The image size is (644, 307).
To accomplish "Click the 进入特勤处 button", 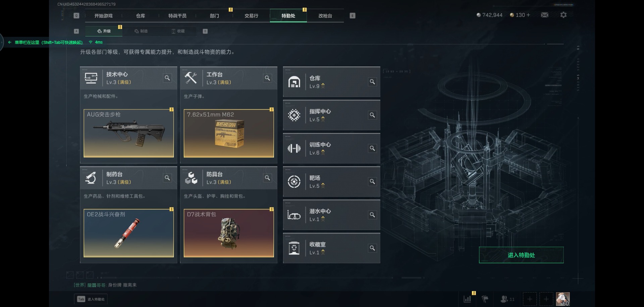I will click(x=521, y=255).
